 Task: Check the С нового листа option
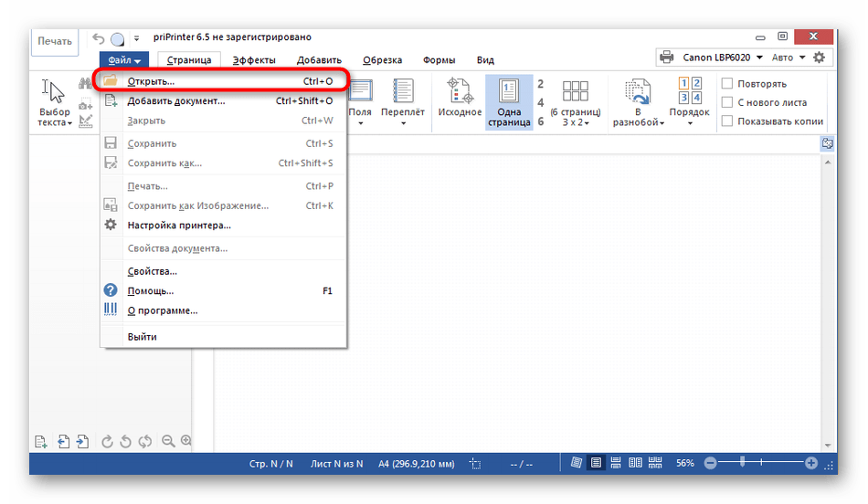(x=727, y=102)
